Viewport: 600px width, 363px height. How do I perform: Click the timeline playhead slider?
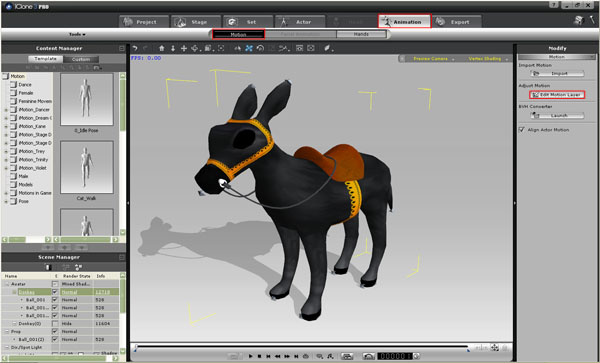pos(135,348)
